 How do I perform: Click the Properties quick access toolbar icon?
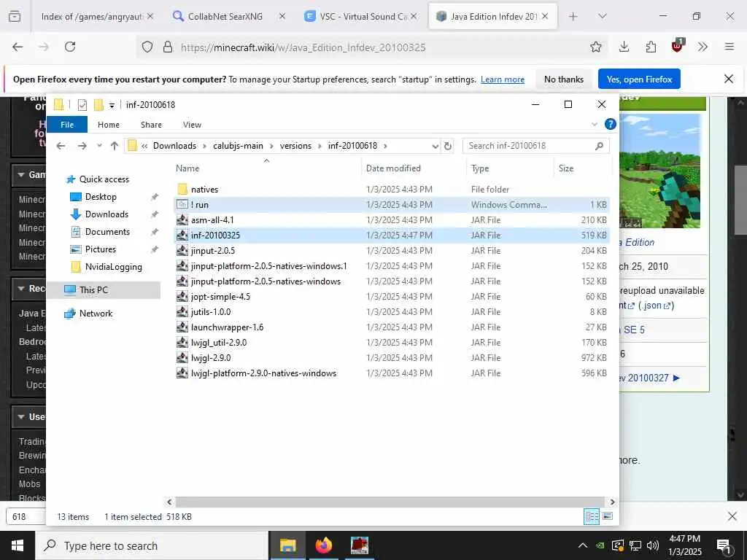click(82, 104)
